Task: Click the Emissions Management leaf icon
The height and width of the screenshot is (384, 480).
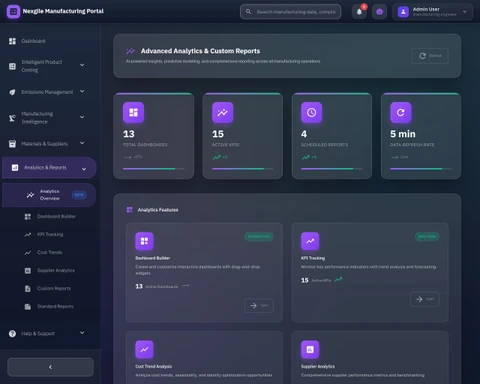Action: click(12, 92)
